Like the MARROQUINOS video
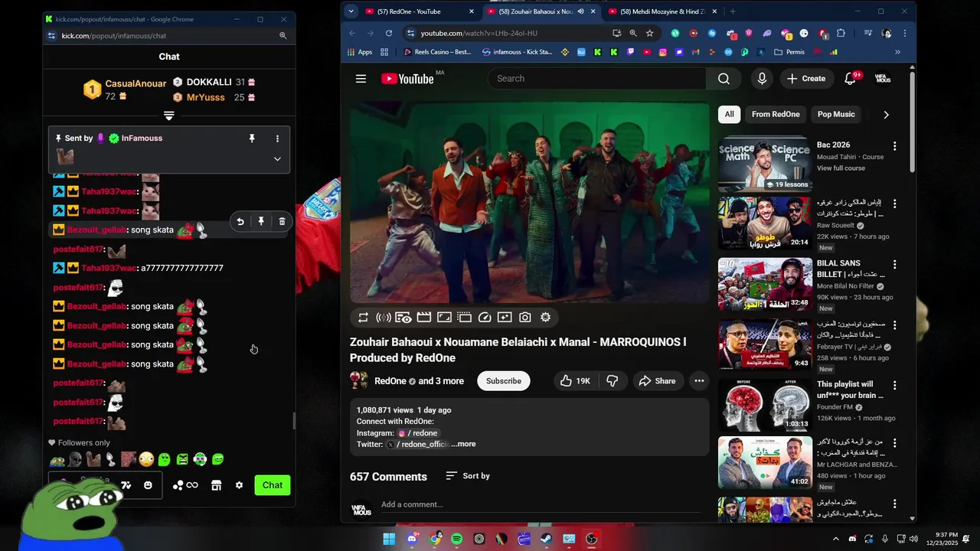This screenshot has width=980, height=551. (x=575, y=381)
